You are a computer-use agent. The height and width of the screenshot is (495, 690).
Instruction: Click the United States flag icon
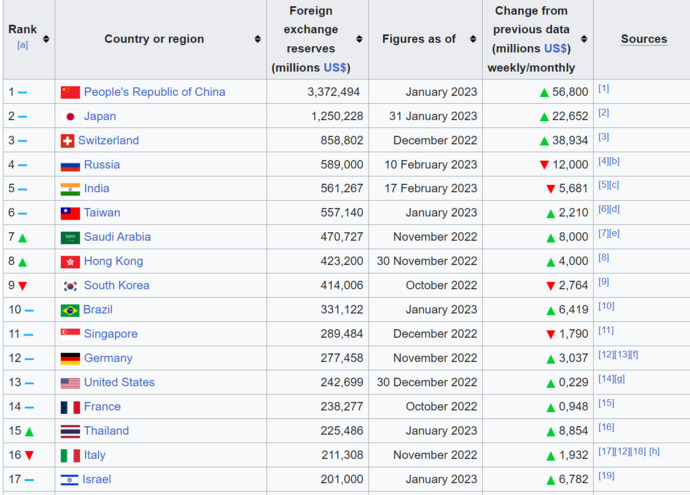pyautogui.click(x=70, y=383)
